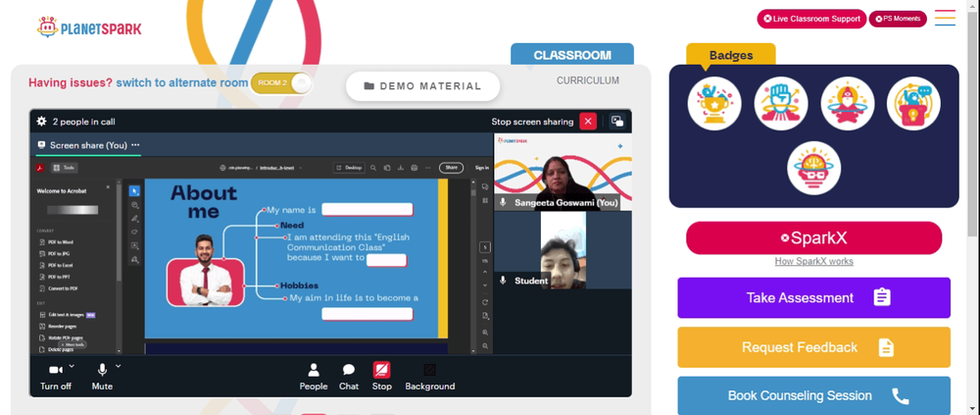Click the Acrobat print icon
This screenshot has width=980, height=415.
coord(414,168)
